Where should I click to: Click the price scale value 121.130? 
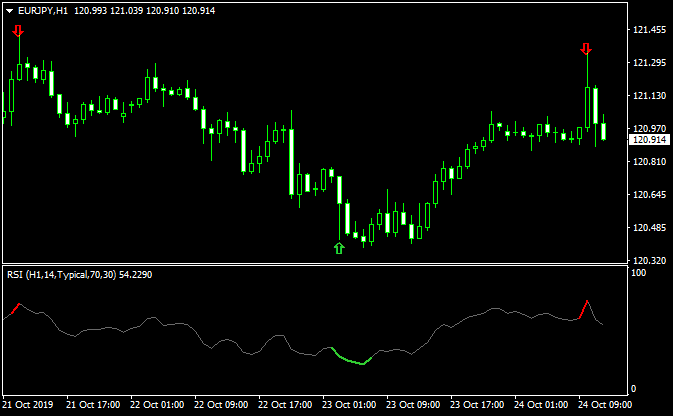(650, 96)
